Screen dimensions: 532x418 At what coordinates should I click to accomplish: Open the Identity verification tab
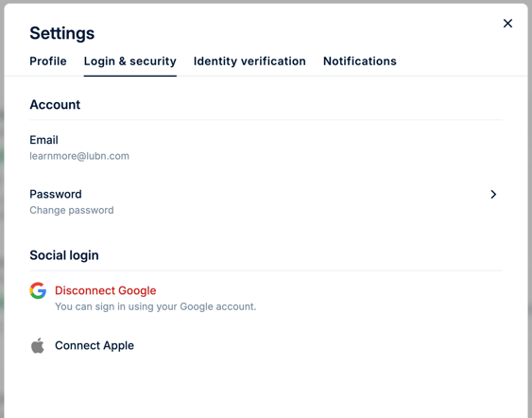click(249, 61)
